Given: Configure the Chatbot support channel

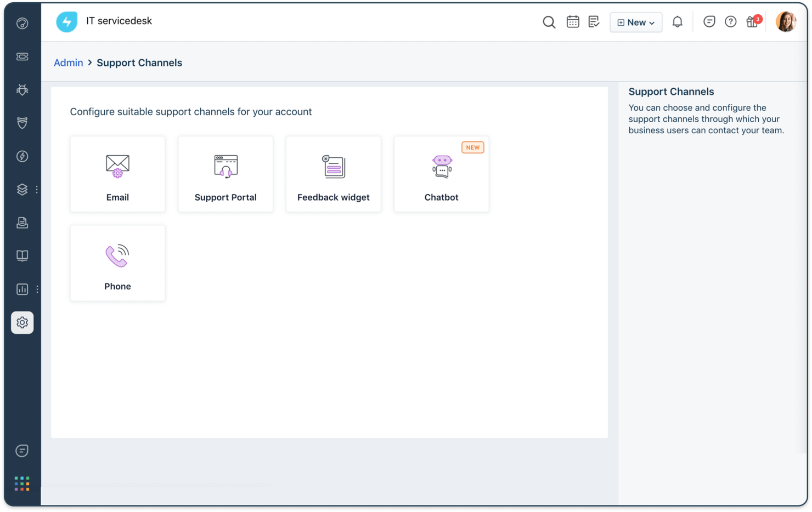Looking at the screenshot, I should click(441, 174).
